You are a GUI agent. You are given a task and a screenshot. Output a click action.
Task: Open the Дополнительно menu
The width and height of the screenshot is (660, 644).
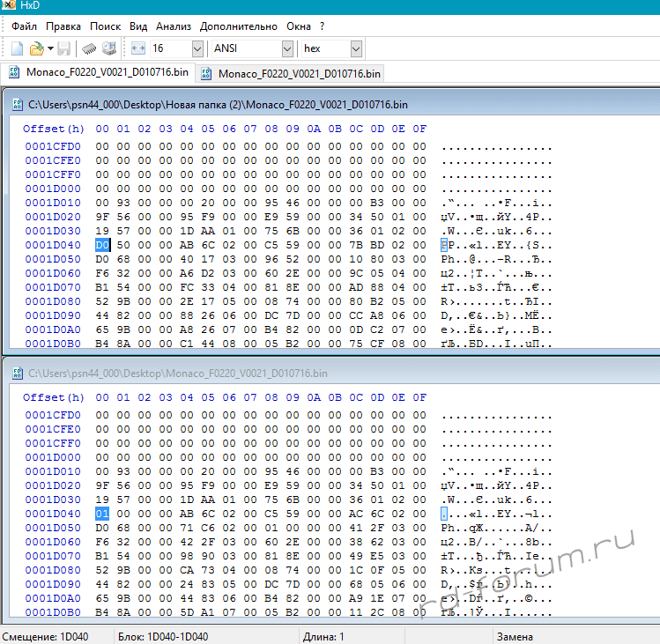[237, 26]
